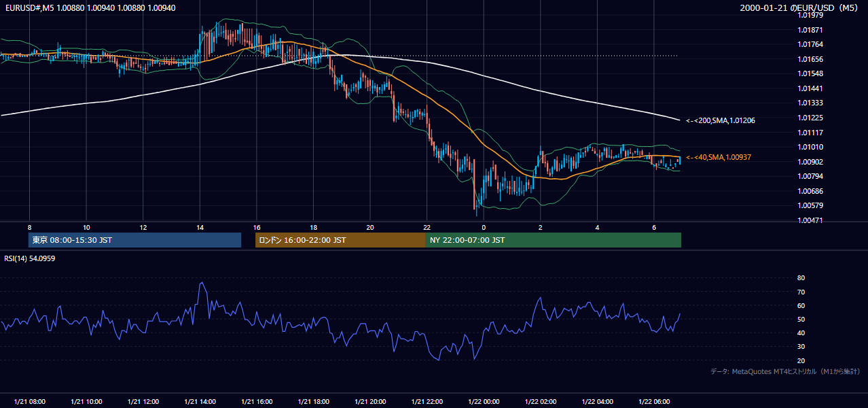Click the 40 SMA 1.00937 label

click(x=719, y=157)
